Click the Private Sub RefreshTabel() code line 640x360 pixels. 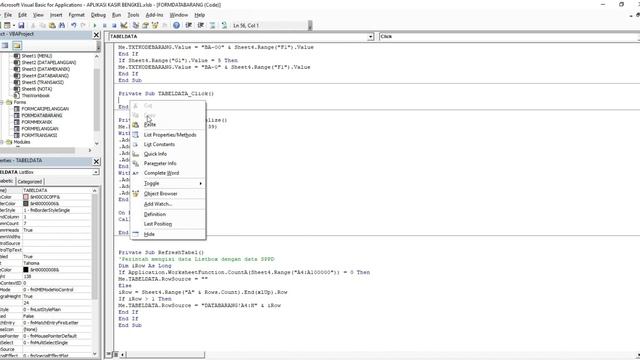161,253
